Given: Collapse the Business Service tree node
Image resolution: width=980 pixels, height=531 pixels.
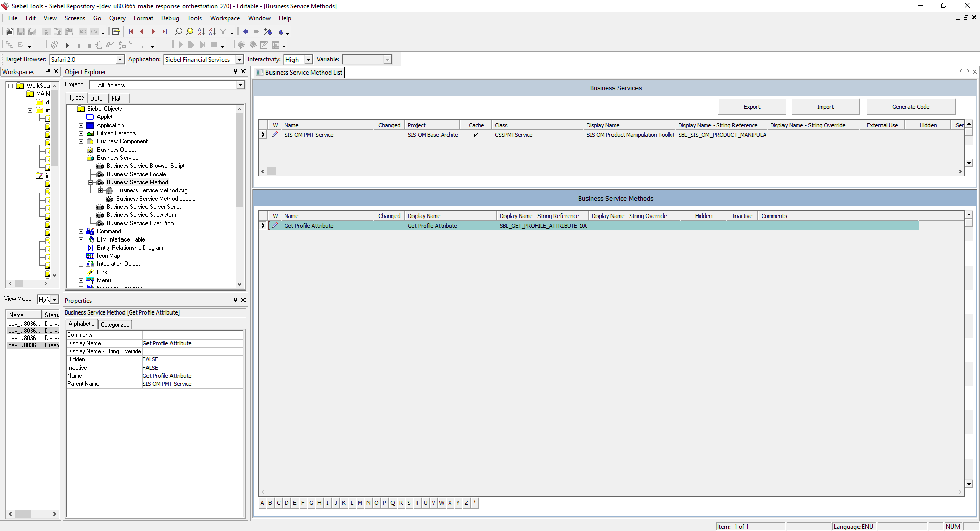Looking at the screenshot, I should click(81, 158).
